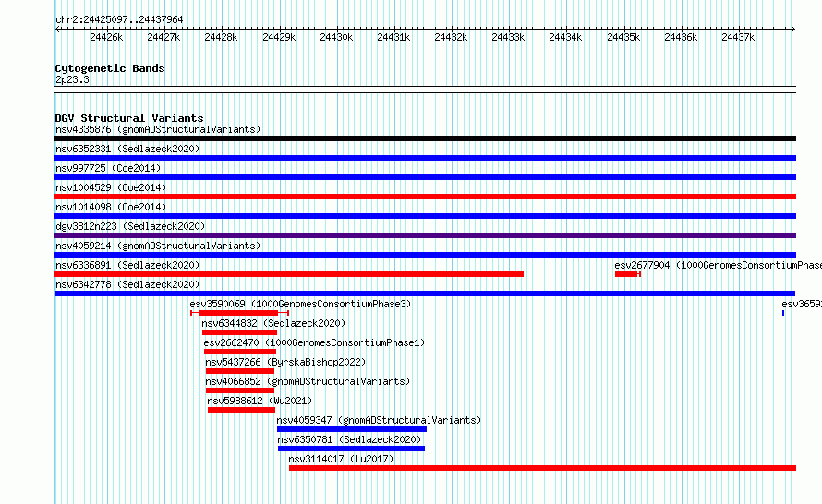The width and height of the screenshot is (822, 504).
Task: Click the 24435k ruler tick label
Action: (x=623, y=37)
